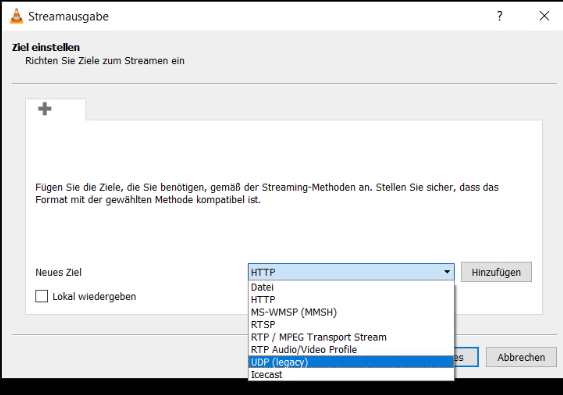Choose RTP / MPEG Transport Stream option

click(351, 337)
